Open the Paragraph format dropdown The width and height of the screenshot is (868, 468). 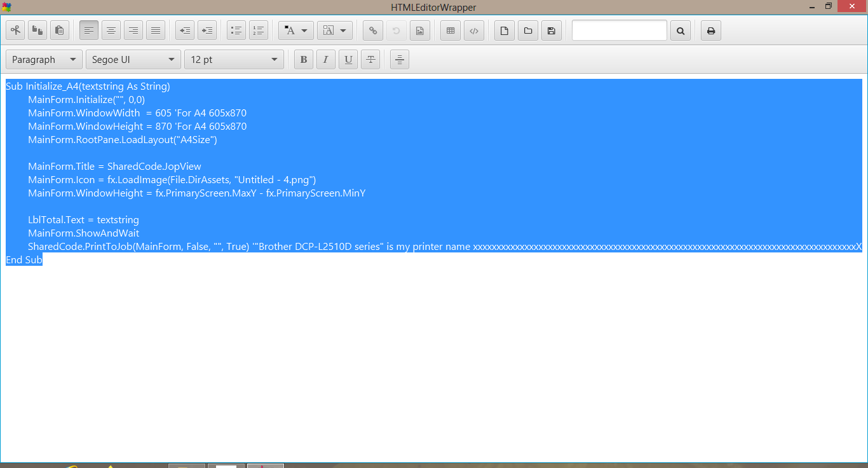pyautogui.click(x=44, y=60)
